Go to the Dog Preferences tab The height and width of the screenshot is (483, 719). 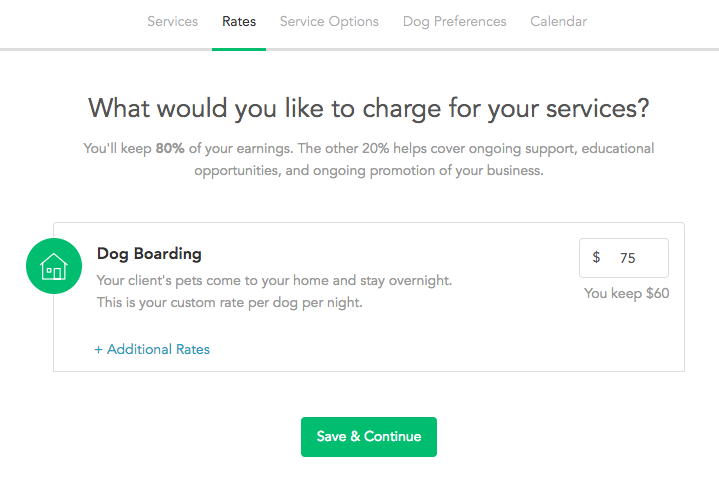tap(454, 22)
